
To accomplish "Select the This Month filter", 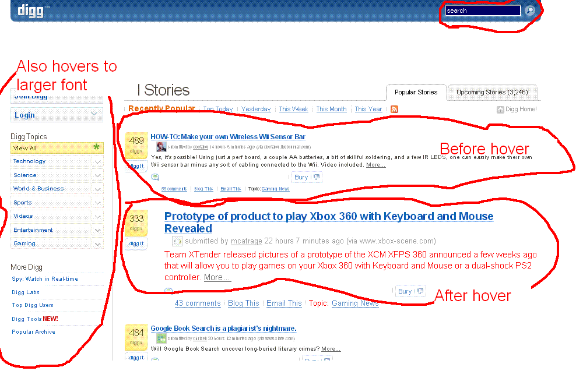I will [331, 109].
